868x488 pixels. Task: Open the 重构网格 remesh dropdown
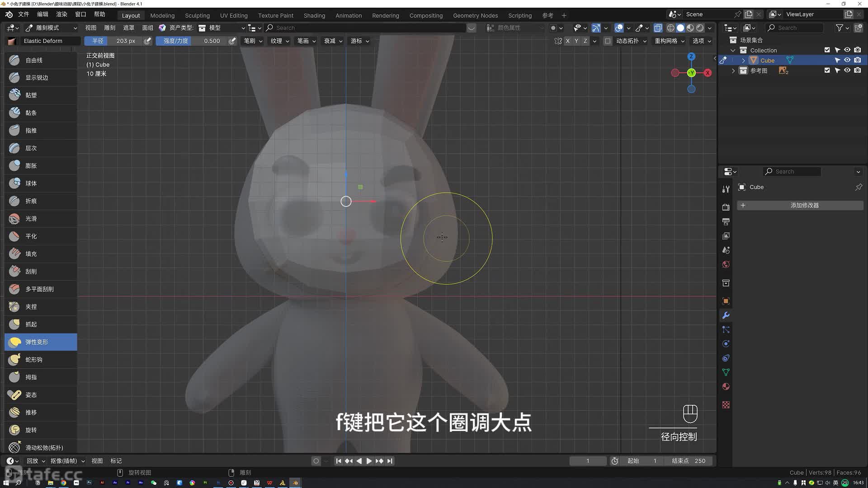670,41
